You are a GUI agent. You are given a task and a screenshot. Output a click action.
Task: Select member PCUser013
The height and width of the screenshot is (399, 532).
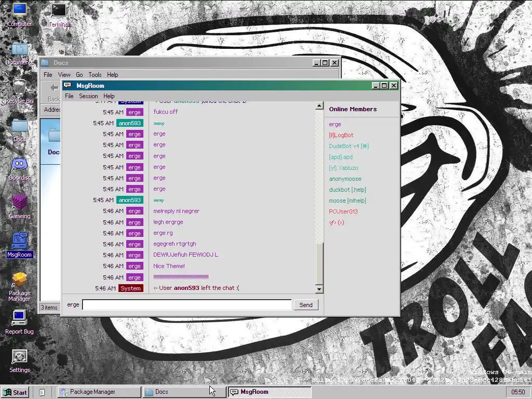(x=343, y=211)
